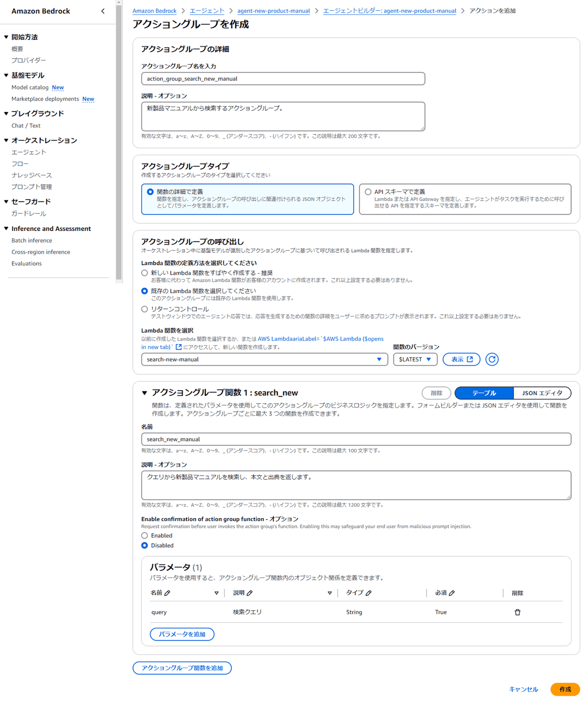Click the パラメータを追加 button

coord(182,634)
